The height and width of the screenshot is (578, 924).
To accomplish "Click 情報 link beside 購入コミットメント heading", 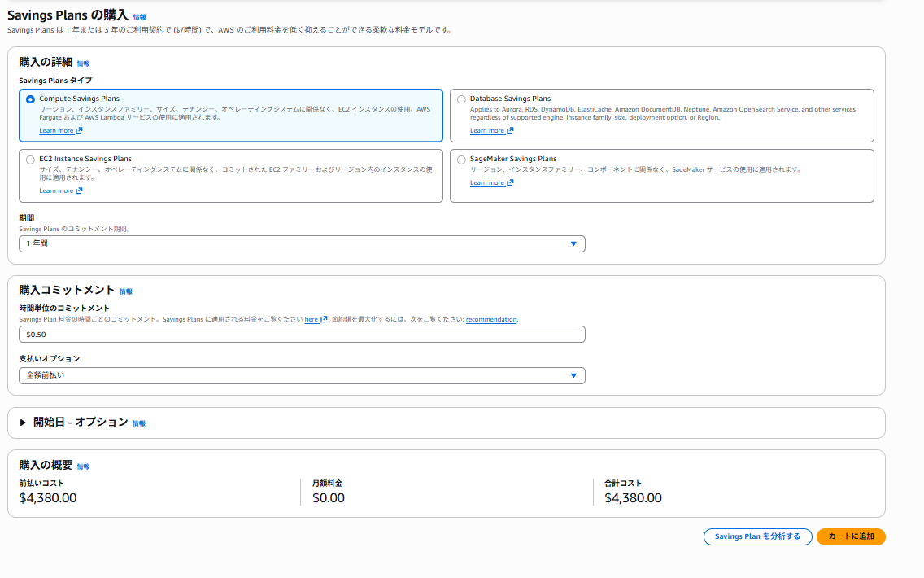I will [125, 291].
